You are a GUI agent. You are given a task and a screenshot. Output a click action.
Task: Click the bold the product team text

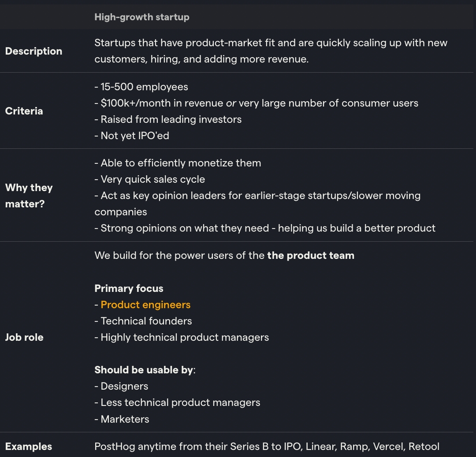click(x=311, y=255)
